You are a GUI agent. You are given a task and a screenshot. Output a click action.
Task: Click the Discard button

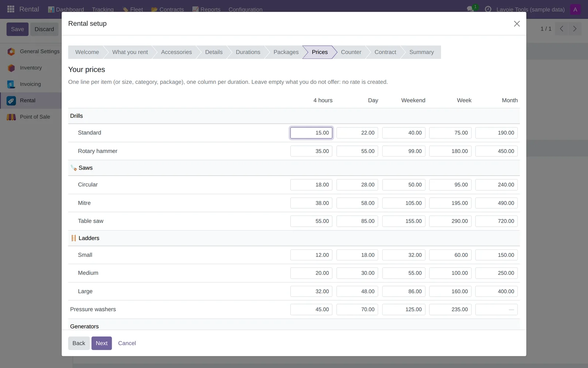[44, 29]
